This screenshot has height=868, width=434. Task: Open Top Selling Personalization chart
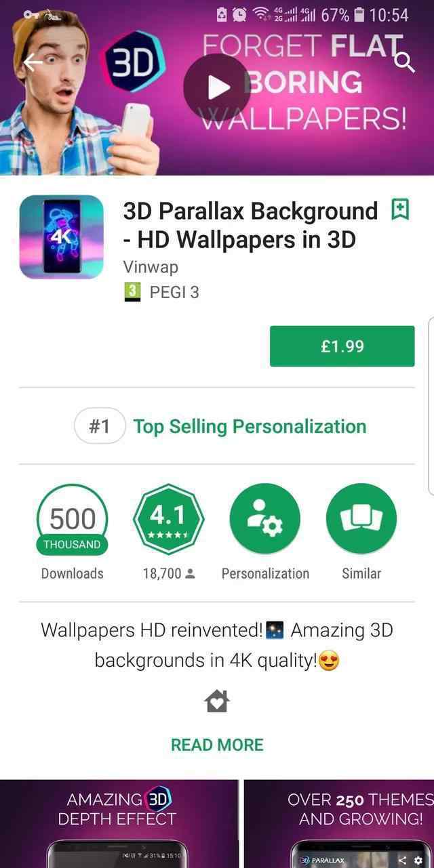click(250, 426)
